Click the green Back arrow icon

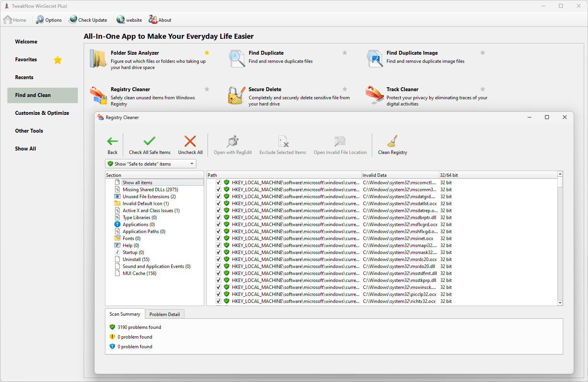click(112, 141)
